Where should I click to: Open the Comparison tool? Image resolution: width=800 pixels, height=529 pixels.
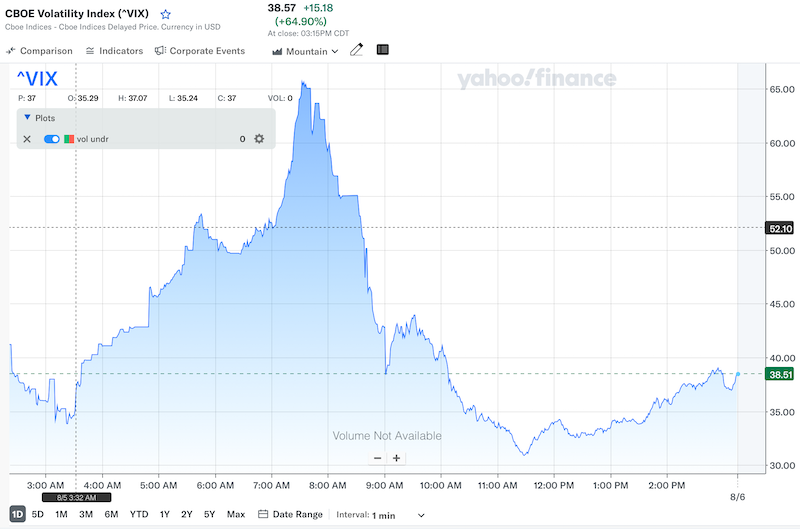(x=39, y=51)
